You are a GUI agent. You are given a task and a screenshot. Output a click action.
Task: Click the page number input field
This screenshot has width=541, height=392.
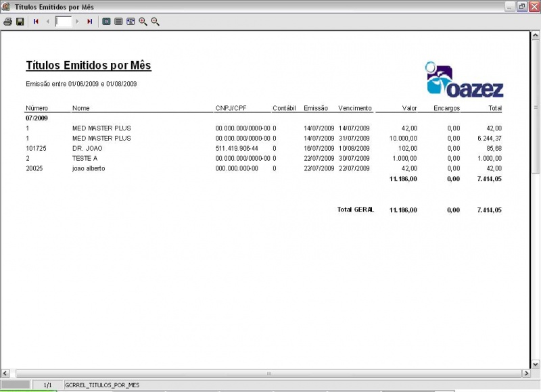click(x=64, y=22)
